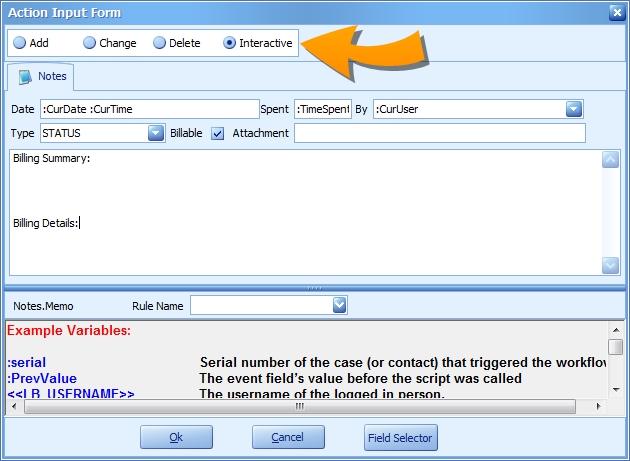Image resolution: width=630 pixels, height=461 pixels.
Task: Open the Field Selector
Action: [x=401, y=438]
